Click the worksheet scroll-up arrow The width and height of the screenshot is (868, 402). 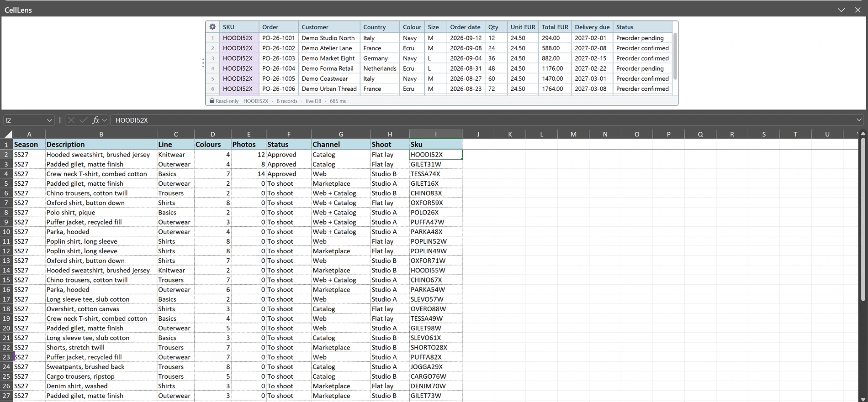863,133
